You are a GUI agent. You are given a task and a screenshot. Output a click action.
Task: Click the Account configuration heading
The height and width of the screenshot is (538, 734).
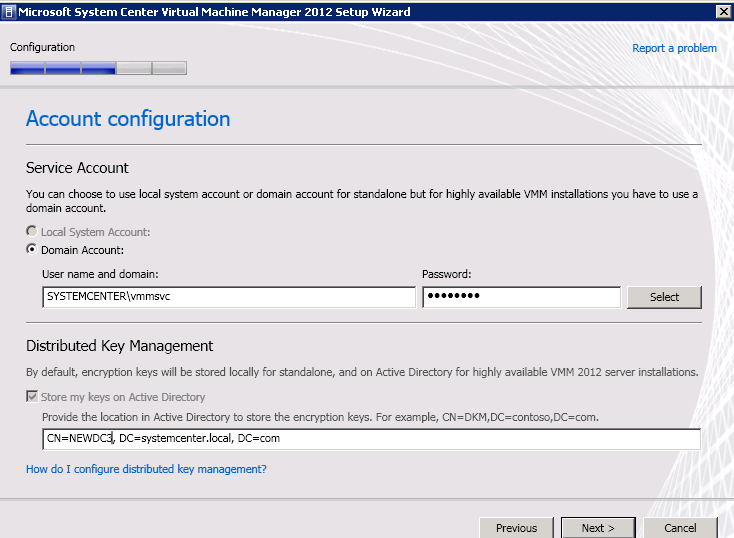[128, 119]
